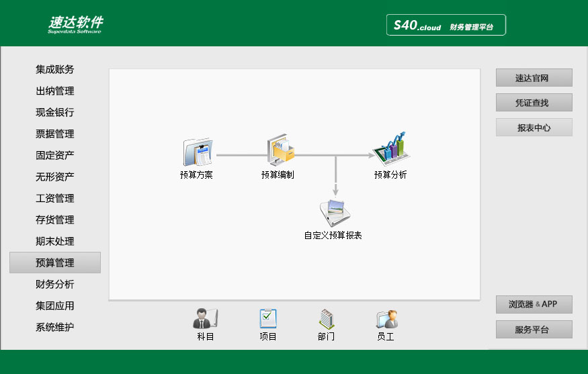
Task: Select 出纳管理 in the sidebar
Action: pos(54,91)
